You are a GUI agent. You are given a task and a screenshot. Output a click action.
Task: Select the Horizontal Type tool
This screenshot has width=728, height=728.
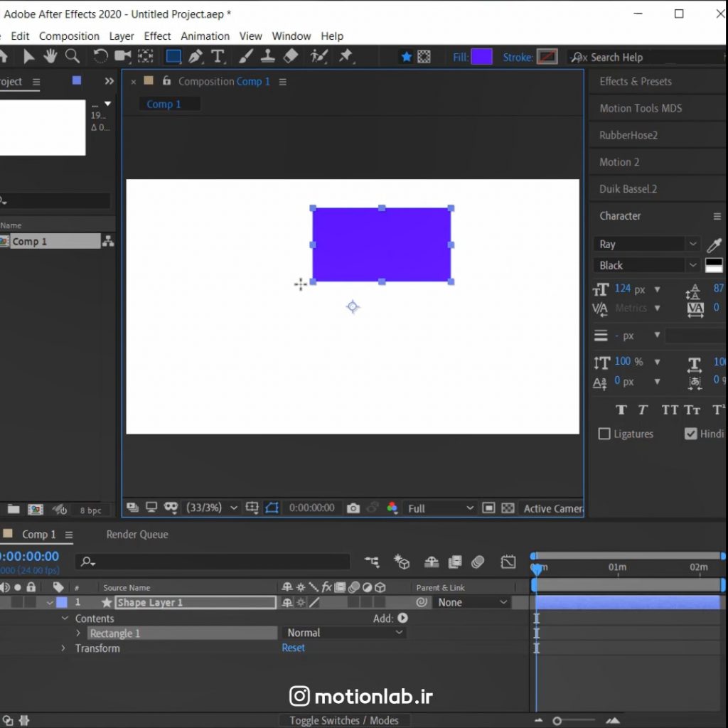click(218, 57)
